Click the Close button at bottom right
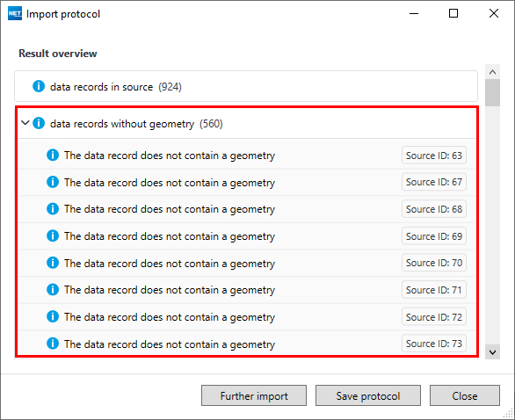 pos(465,395)
